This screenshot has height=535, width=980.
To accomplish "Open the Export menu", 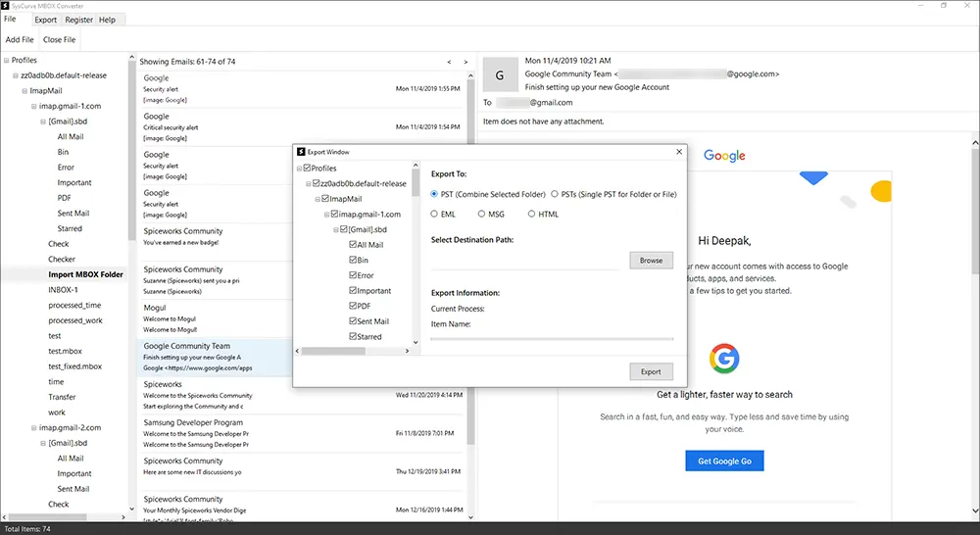I will pyautogui.click(x=46, y=20).
